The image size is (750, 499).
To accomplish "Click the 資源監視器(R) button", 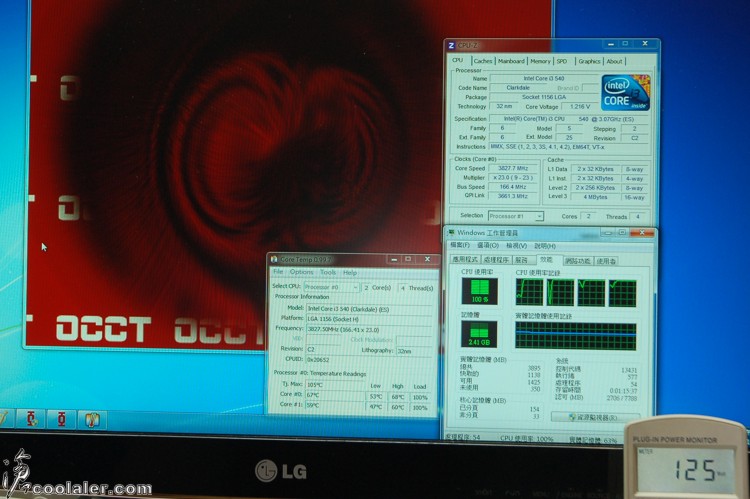I will [x=595, y=417].
